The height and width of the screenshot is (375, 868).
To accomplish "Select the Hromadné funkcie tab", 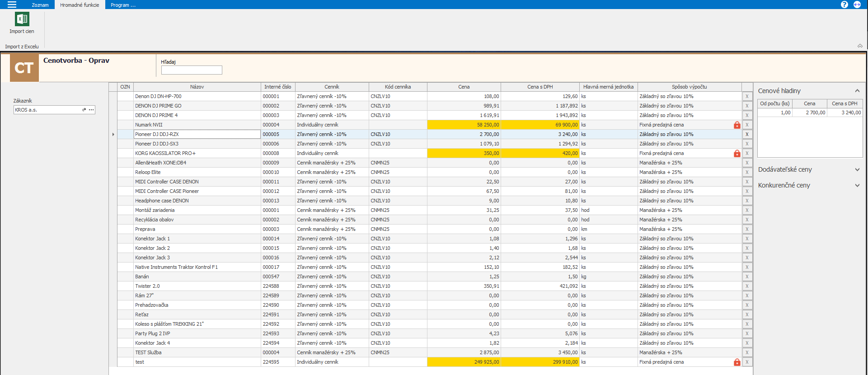I will click(80, 5).
